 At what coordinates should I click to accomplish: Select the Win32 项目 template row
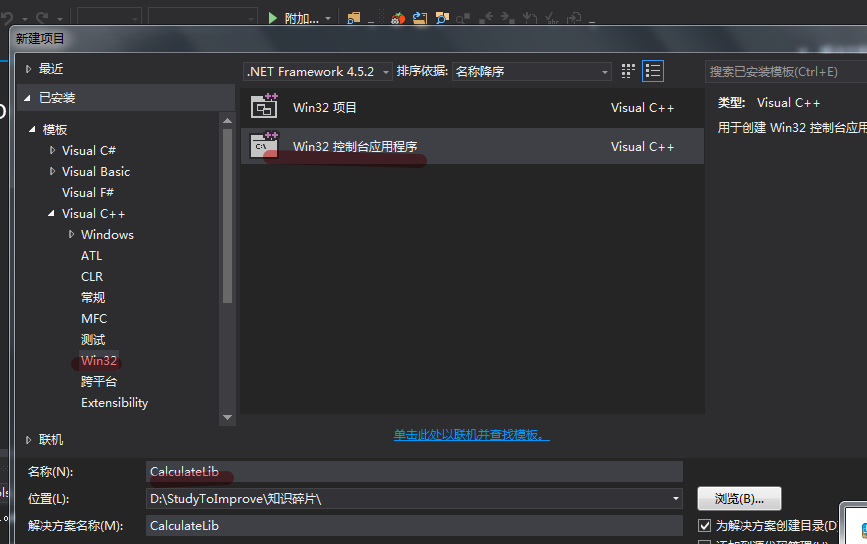click(x=472, y=107)
